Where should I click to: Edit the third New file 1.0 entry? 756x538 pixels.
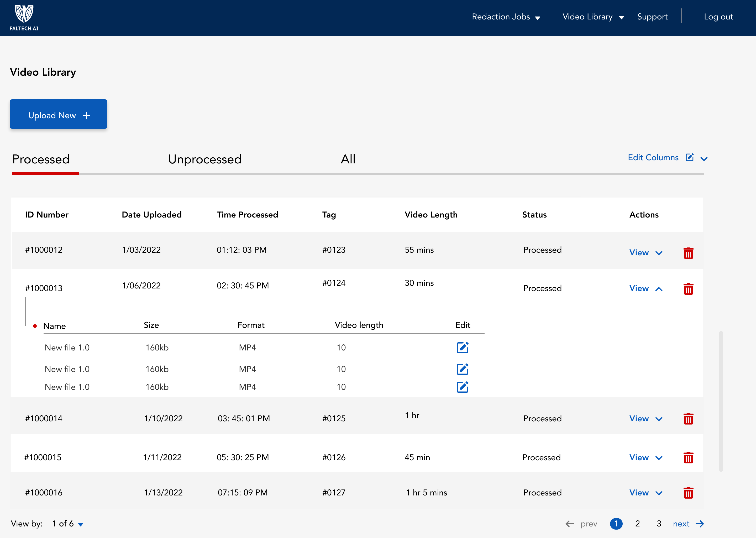[x=463, y=387]
